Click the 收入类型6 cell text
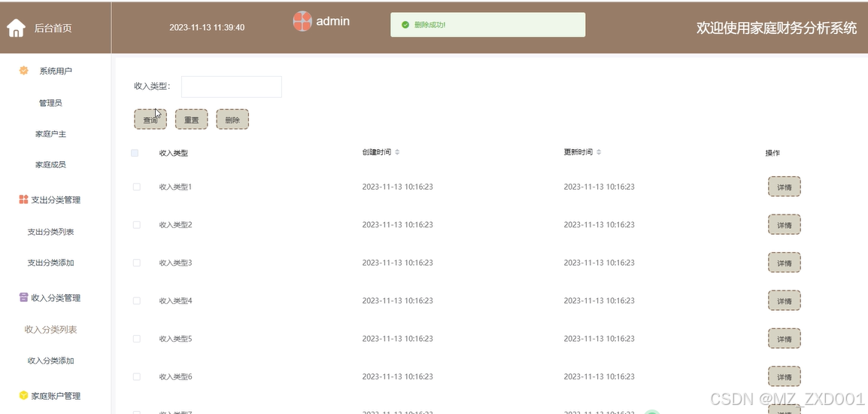 [x=175, y=376]
